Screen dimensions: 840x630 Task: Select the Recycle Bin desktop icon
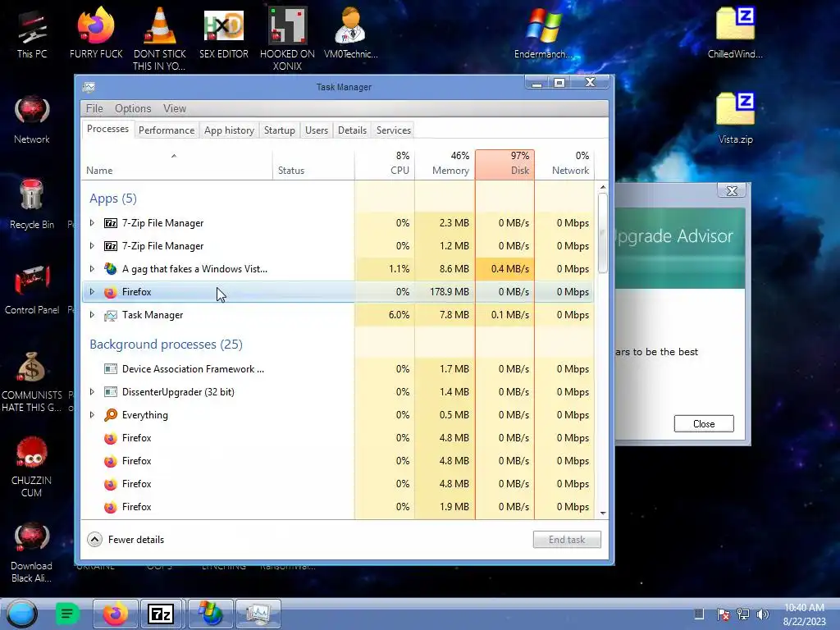(x=32, y=204)
